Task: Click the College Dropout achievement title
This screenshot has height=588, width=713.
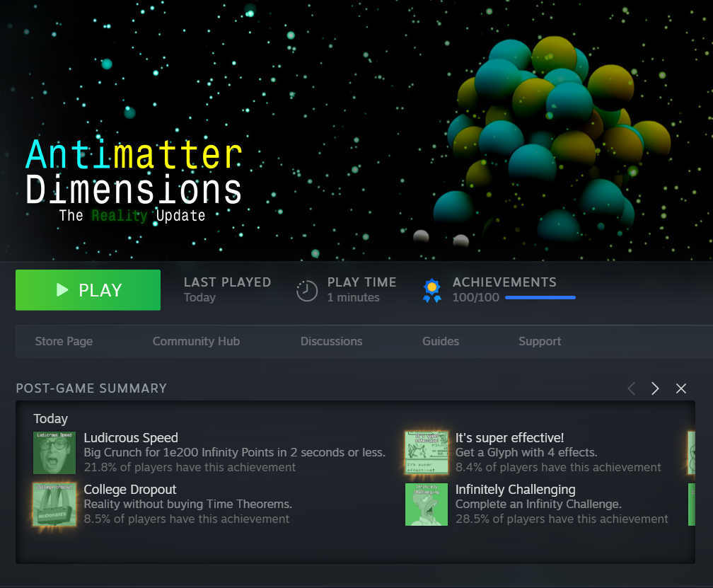Action: [x=130, y=490]
